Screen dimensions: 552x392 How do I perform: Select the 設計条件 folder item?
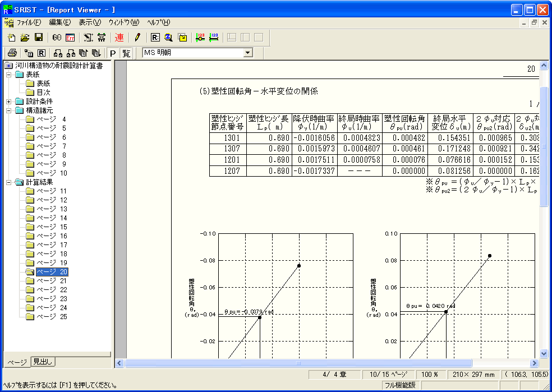click(x=39, y=102)
